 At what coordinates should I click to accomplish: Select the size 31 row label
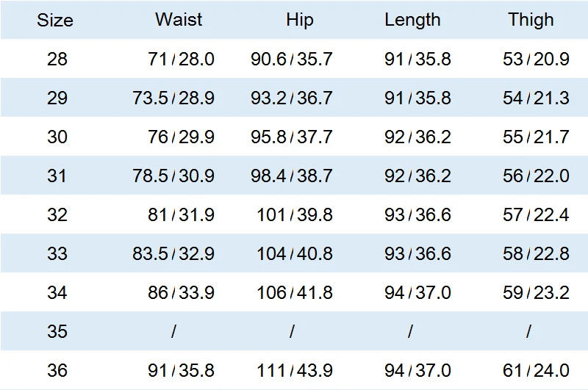[57, 176]
